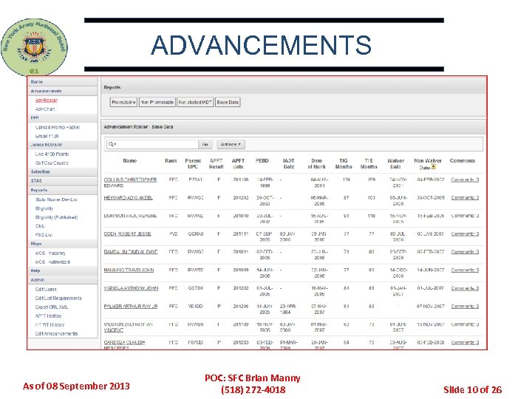Open Cody Robert Jesse's record

coord(128,234)
